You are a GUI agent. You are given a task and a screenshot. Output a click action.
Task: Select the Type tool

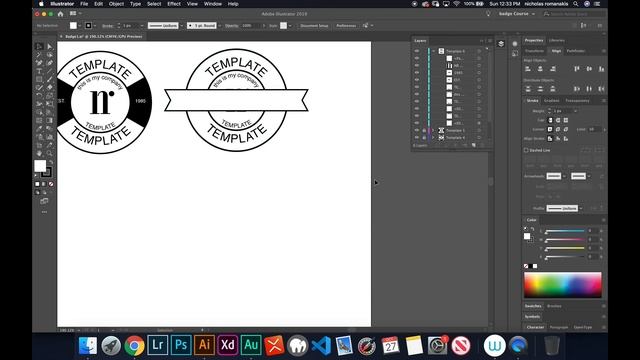[39, 71]
